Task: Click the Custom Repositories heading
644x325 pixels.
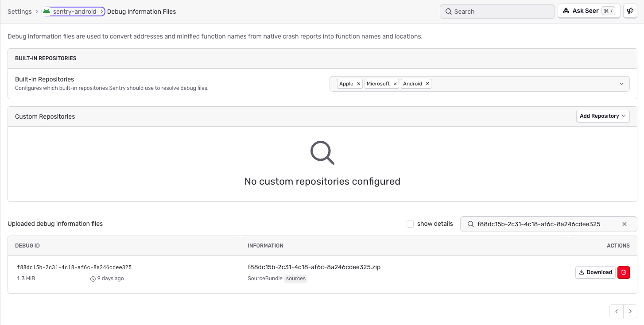Action: pos(45,116)
